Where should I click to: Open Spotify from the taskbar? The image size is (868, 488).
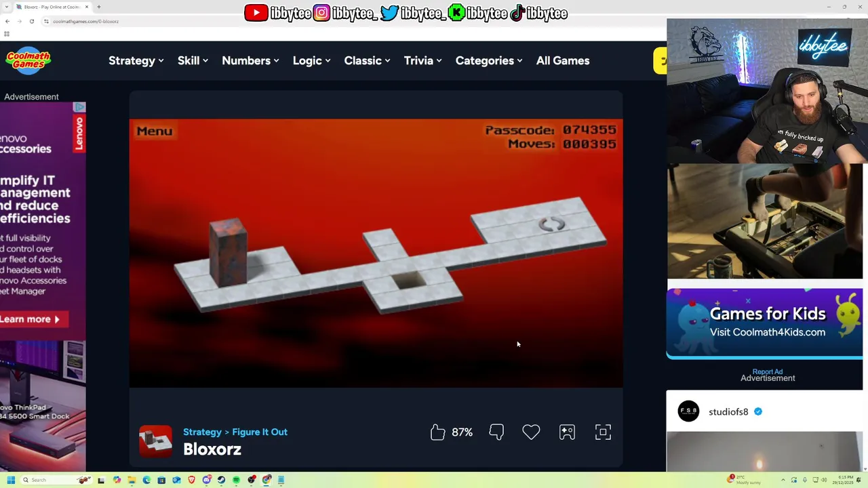[236, 480]
